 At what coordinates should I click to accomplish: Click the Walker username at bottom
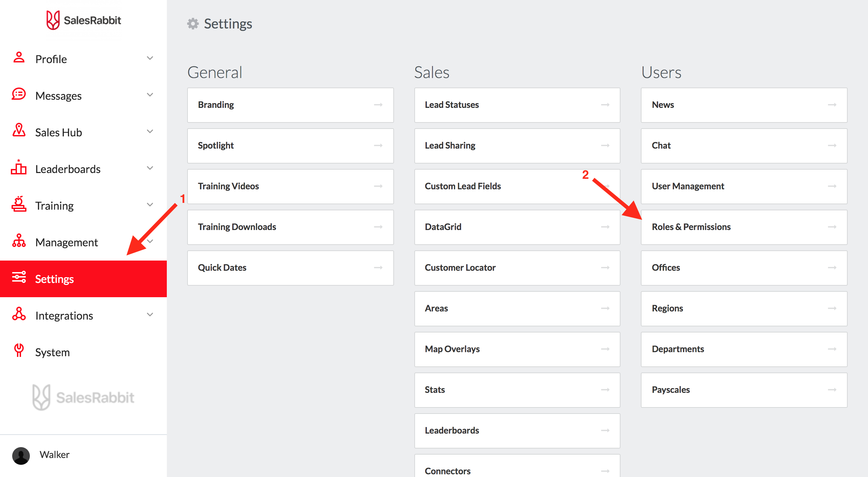(x=55, y=455)
